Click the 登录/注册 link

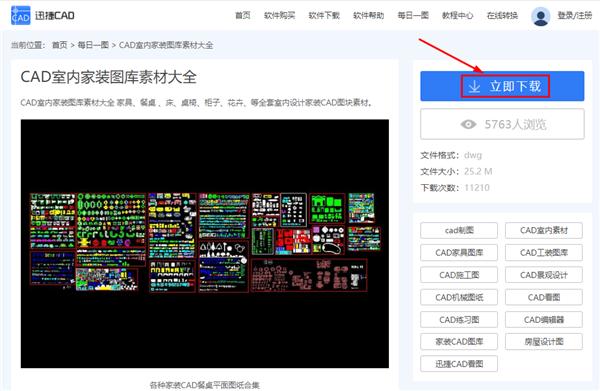click(x=575, y=15)
